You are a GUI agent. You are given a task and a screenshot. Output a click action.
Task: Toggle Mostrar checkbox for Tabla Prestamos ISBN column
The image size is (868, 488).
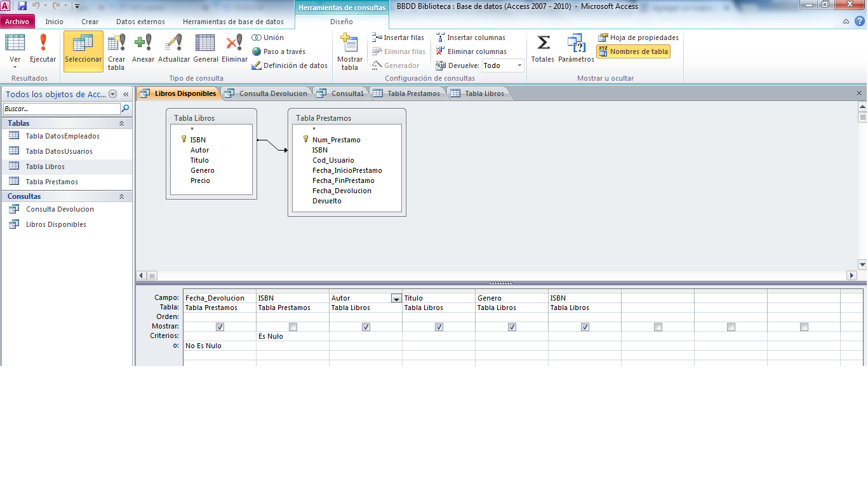coord(293,327)
